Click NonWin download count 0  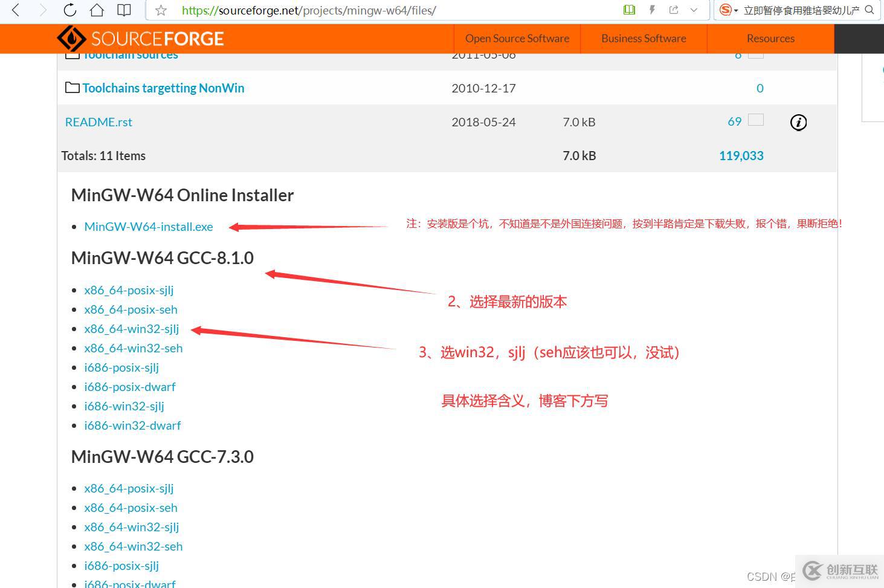[x=760, y=88]
